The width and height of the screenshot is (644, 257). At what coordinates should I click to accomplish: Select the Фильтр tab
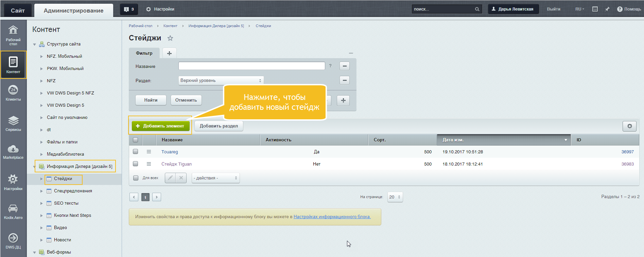144,53
